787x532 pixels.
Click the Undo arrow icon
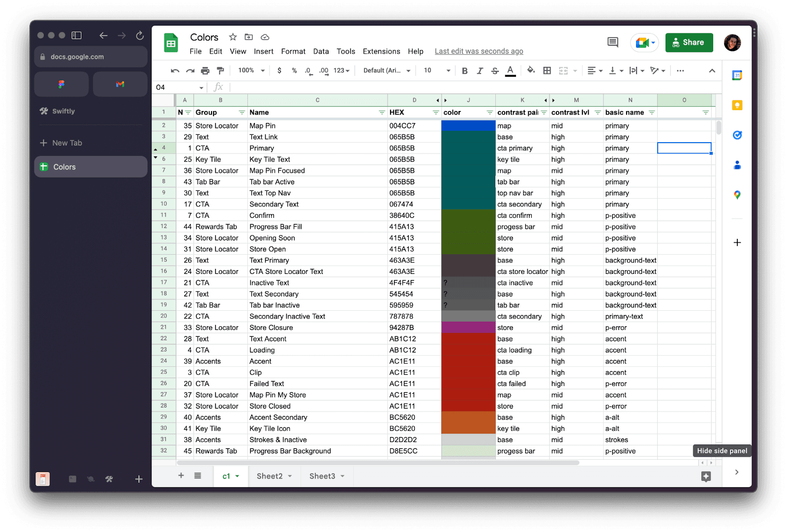point(175,71)
